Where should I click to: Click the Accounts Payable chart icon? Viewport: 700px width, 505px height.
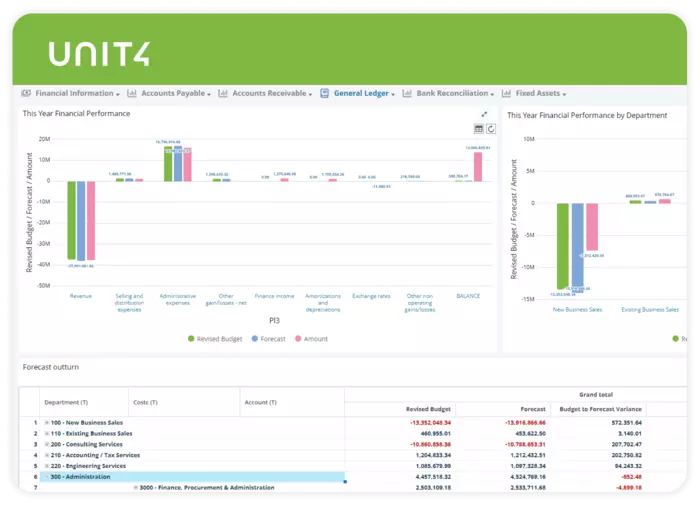pos(133,93)
